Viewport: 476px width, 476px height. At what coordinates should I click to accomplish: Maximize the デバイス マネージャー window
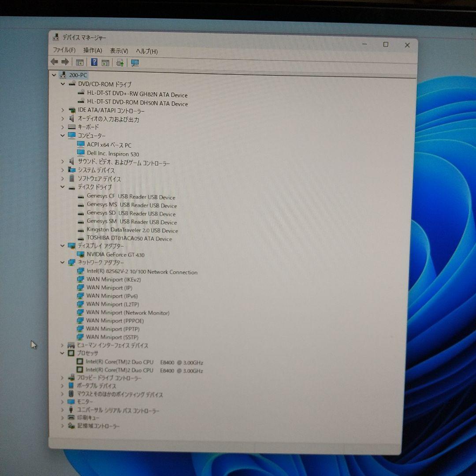click(x=386, y=45)
